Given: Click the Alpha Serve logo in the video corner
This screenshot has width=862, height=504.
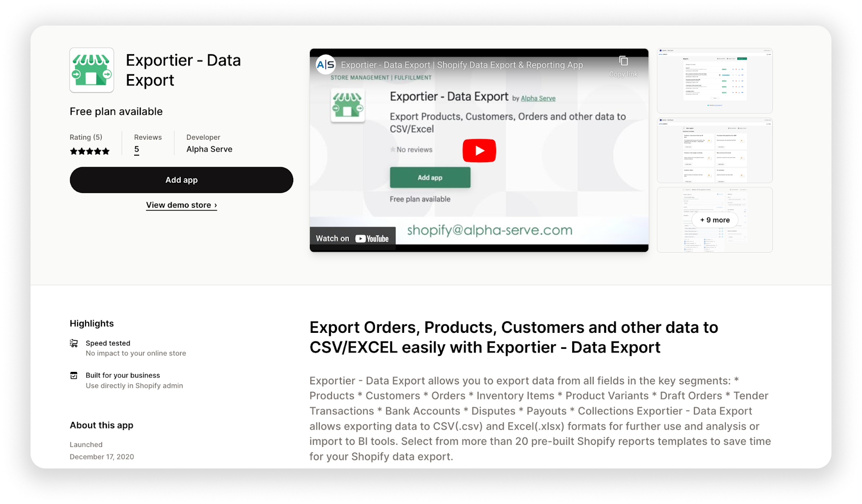Looking at the screenshot, I should pyautogui.click(x=326, y=65).
